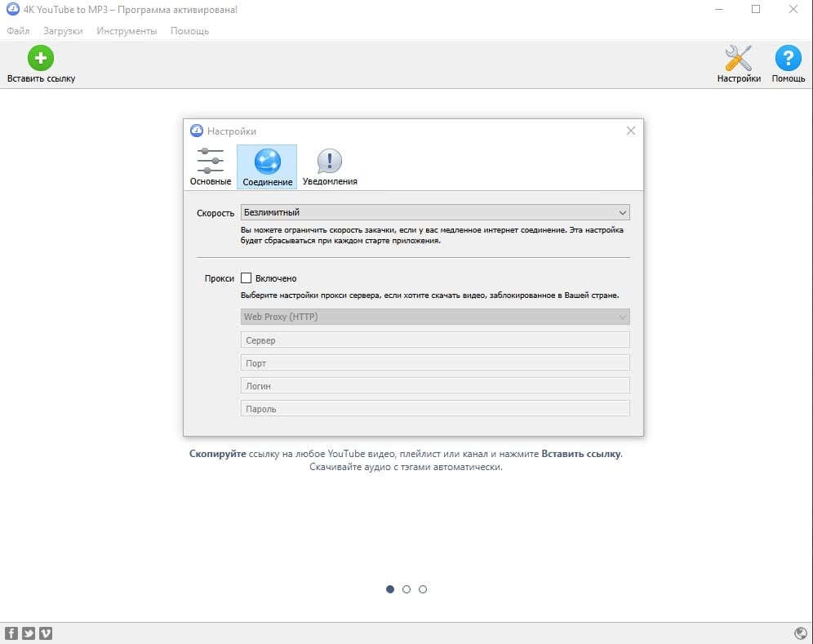Viewport: 813px width, 644px height.
Task: Open the Инструменты menu
Action: (127, 30)
